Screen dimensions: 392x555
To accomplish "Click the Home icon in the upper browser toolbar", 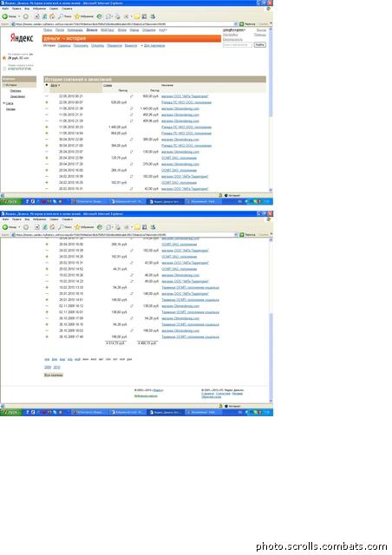I will tap(52, 16).
